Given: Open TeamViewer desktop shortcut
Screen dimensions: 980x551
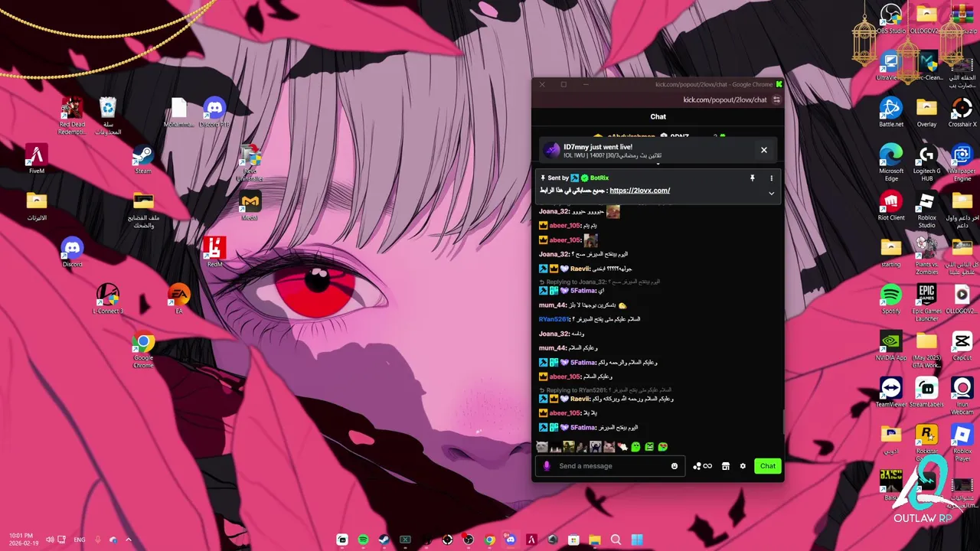Looking at the screenshot, I should pyautogui.click(x=891, y=393).
